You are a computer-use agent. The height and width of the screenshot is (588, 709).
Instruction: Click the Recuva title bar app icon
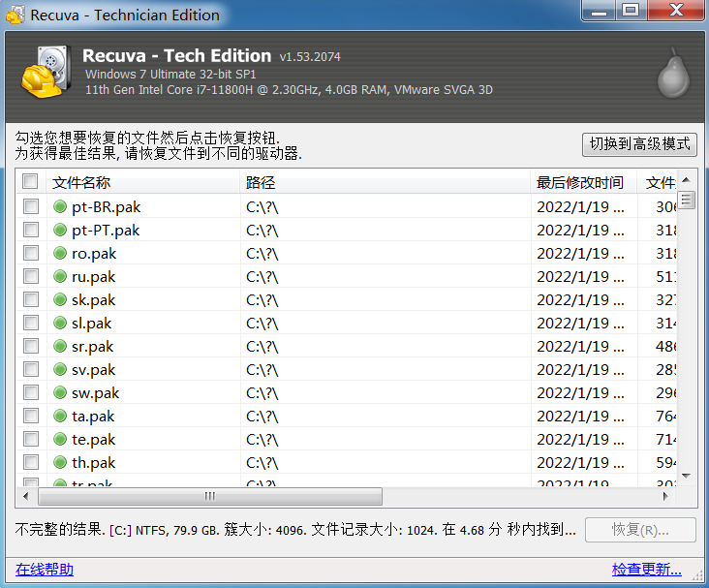pos(15,15)
